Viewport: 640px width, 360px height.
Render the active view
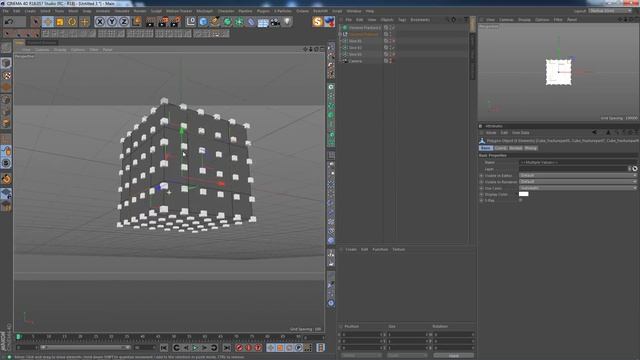click(x=151, y=22)
